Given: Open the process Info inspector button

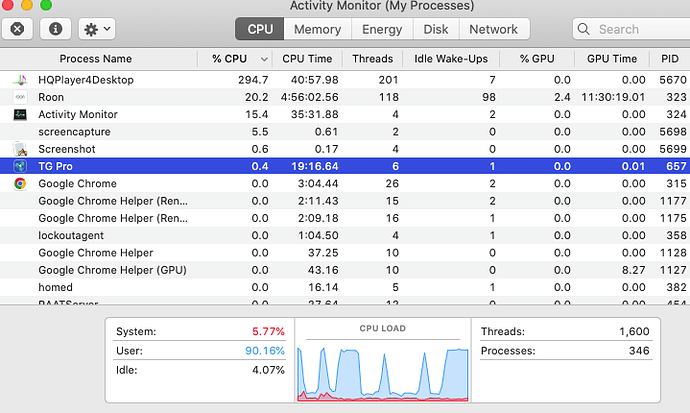Looking at the screenshot, I should point(55,29).
